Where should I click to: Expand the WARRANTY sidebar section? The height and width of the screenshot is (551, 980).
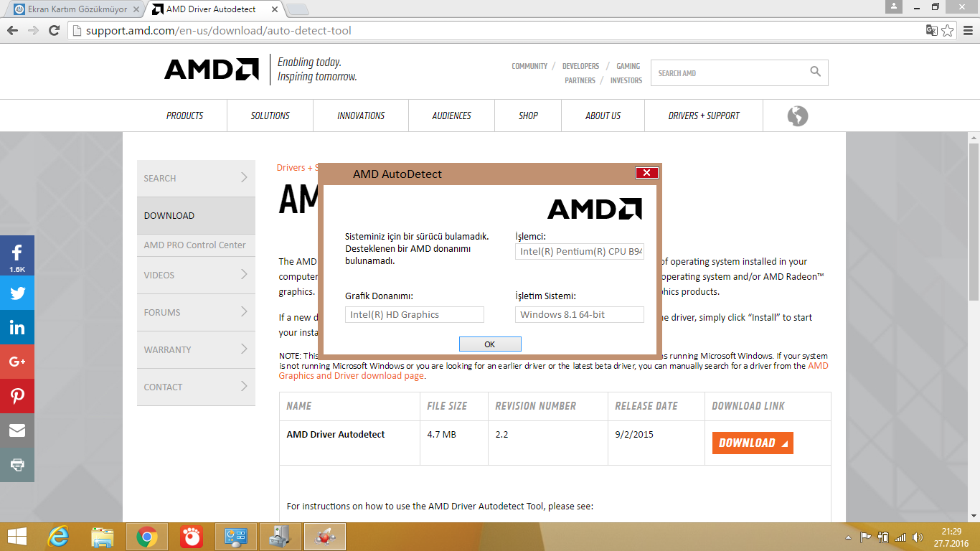(196, 349)
